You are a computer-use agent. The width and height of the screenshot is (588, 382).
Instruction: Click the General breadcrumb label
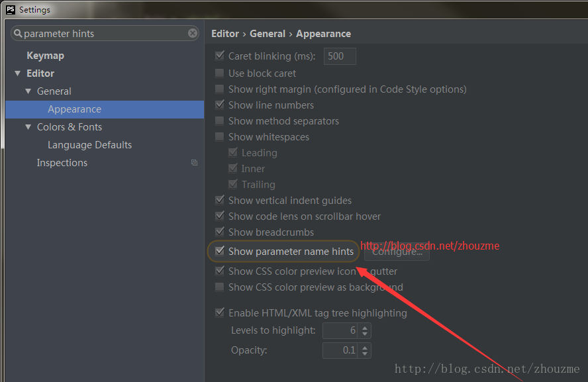pos(268,34)
